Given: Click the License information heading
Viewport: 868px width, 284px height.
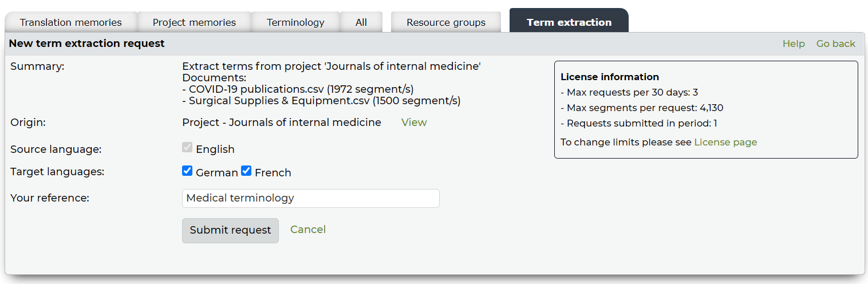Looking at the screenshot, I should point(609,77).
